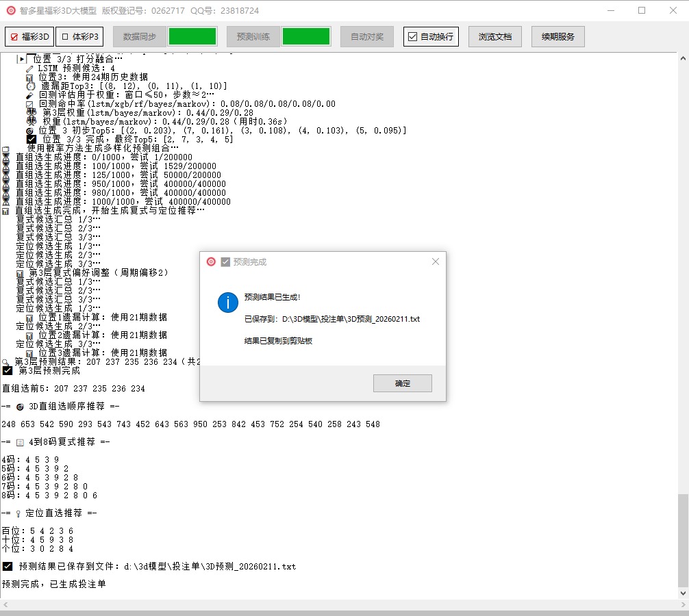Click the pencil icon beside LSTM 预测候选

pyautogui.click(x=29, y=68)
